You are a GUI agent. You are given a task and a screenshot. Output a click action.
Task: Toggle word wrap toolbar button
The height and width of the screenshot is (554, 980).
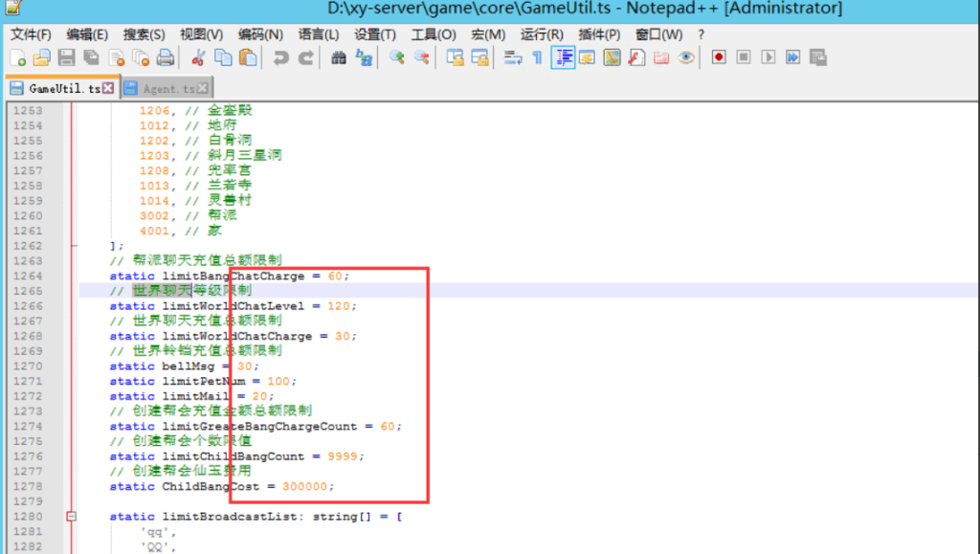tap(513, 57)
